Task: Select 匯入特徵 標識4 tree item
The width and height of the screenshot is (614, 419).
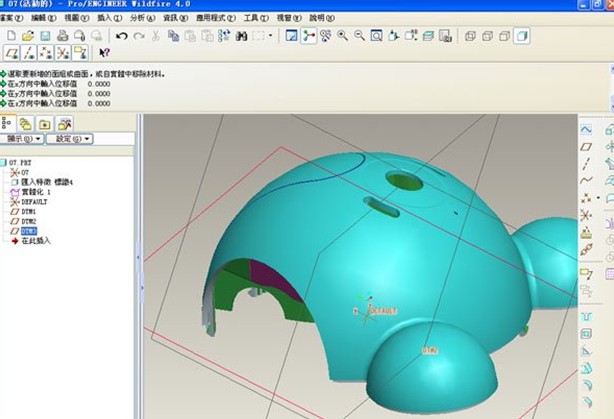Action: point(42,182)
